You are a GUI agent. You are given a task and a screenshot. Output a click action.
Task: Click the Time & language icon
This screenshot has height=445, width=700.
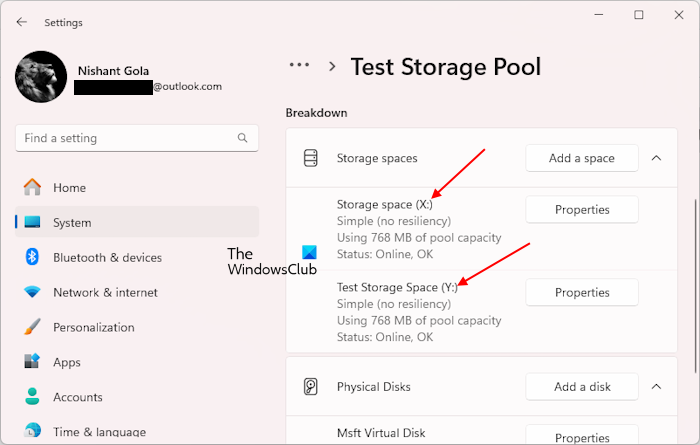(33, 431)
